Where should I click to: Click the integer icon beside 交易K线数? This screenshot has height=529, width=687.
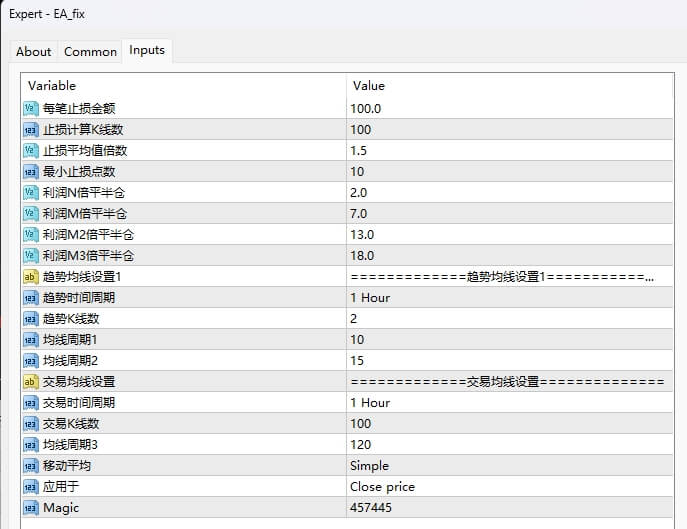(x=31, y=424)
